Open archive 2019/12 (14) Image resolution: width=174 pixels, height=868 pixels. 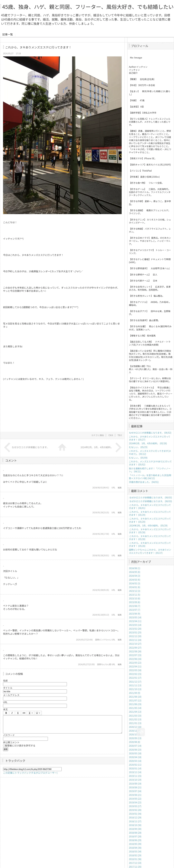[135, 772]
